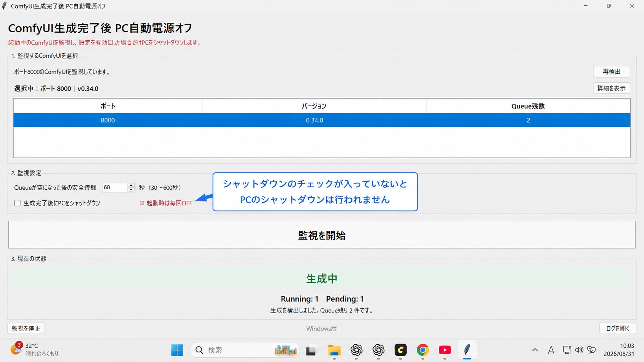The width and height of the screenshot is (644, 362).
Task: Click the Running: 1 Pending: 1 text
Action: pos(322,299)
